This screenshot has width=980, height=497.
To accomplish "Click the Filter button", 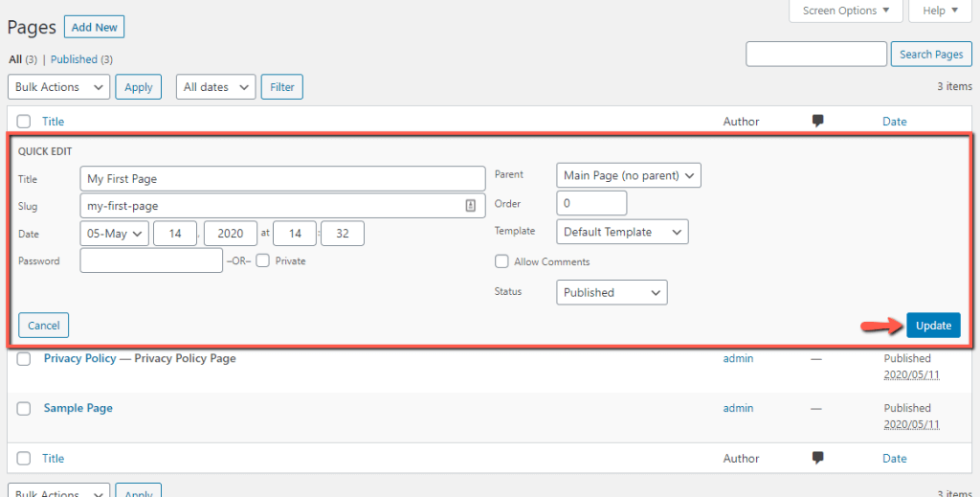I will click(282, 87).
